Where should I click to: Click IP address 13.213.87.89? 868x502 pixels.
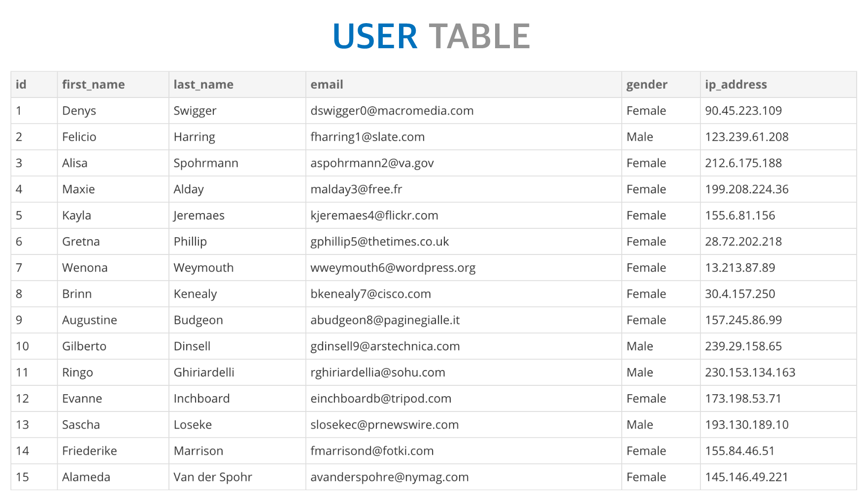pos(740,268)
